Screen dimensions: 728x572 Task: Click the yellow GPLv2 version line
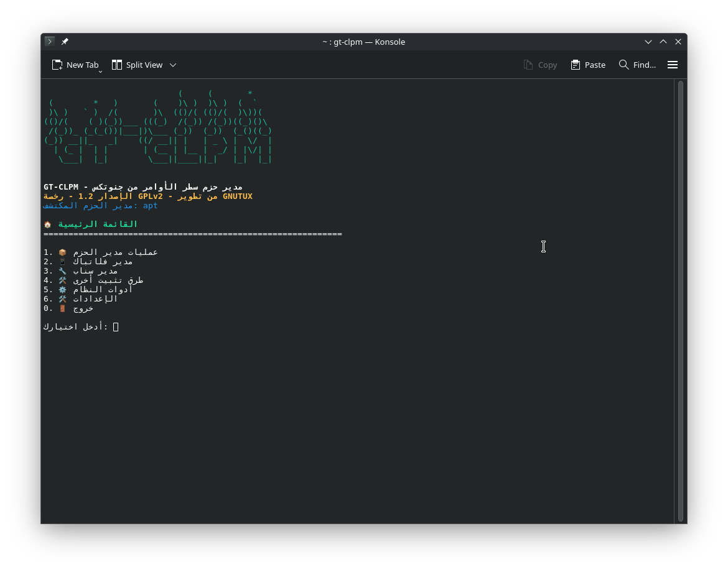tap(147, 196)
